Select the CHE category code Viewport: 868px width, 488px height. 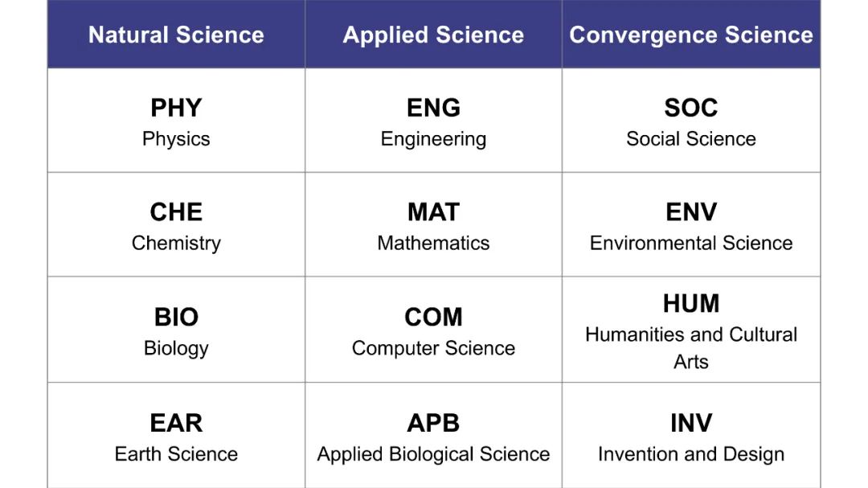[176, 212]
